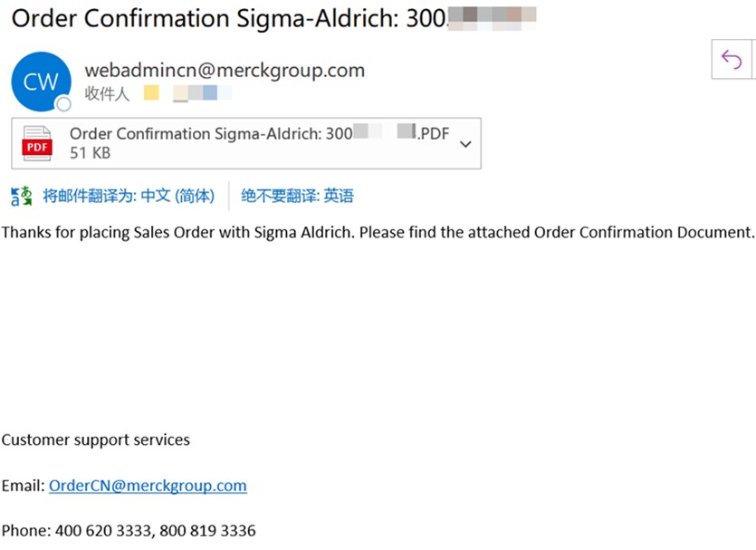Click the CW sender avatar

point(41,82)
